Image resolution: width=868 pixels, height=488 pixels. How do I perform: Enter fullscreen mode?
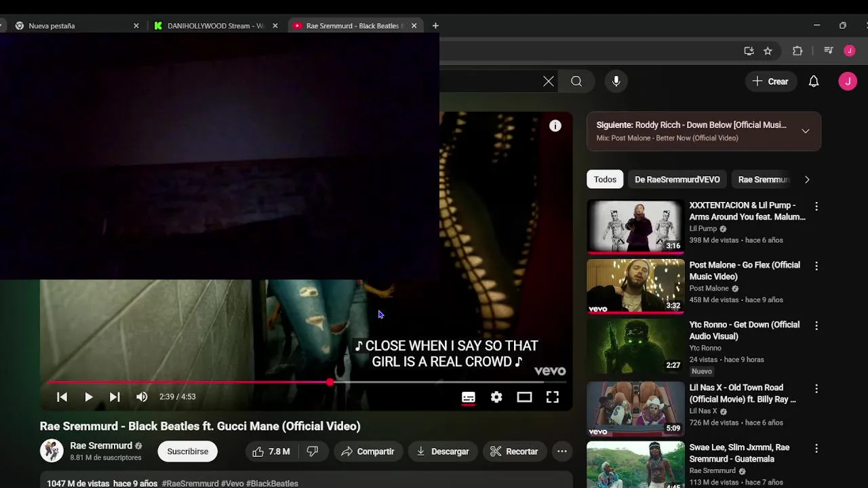(x=553, y=397)
